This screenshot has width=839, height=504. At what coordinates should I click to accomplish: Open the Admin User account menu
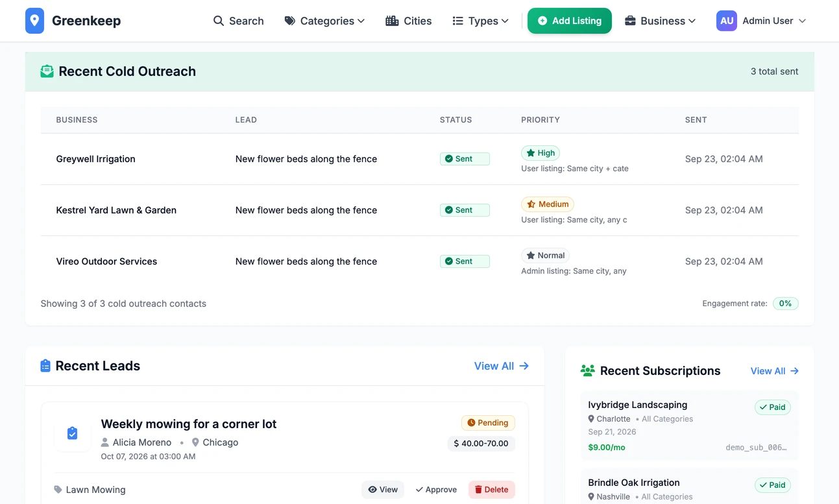762,21
